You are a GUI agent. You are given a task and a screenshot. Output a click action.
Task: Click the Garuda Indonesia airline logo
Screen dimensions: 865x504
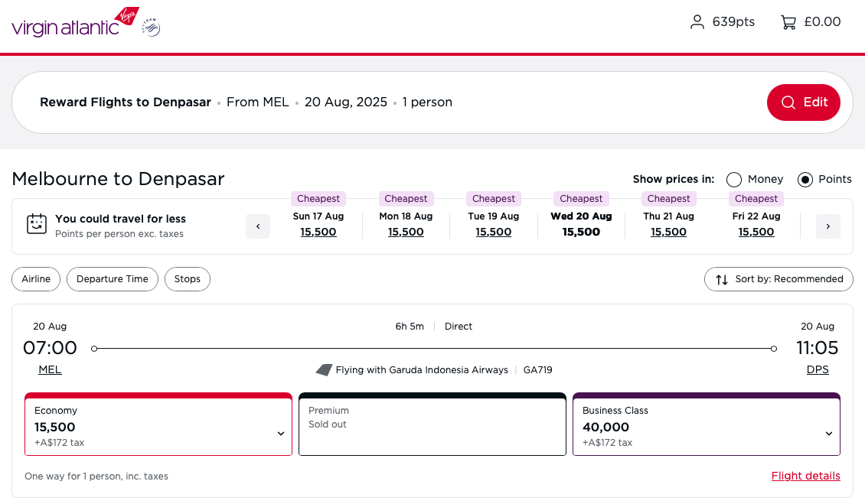coord(324,370)
